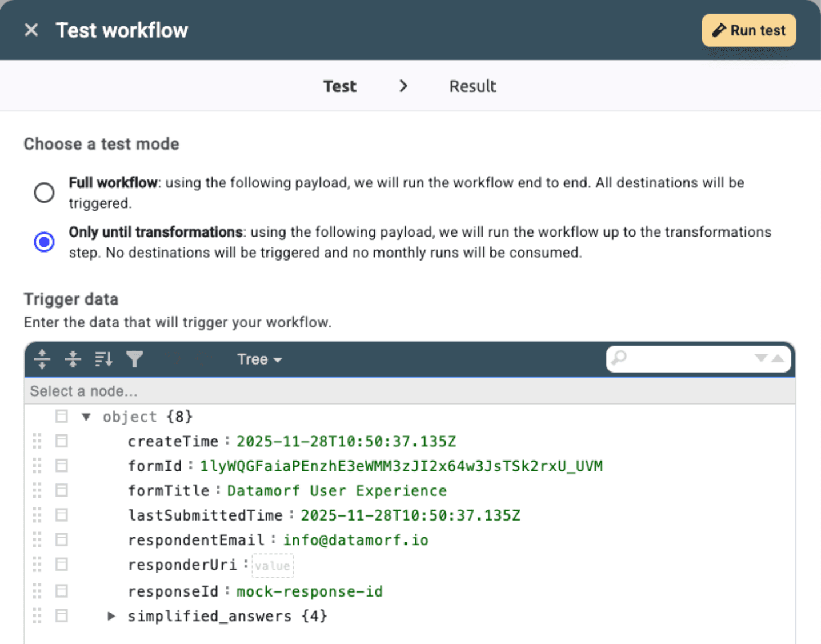Expand the simplified_answers node
The image size is (821, 644).
111,616
